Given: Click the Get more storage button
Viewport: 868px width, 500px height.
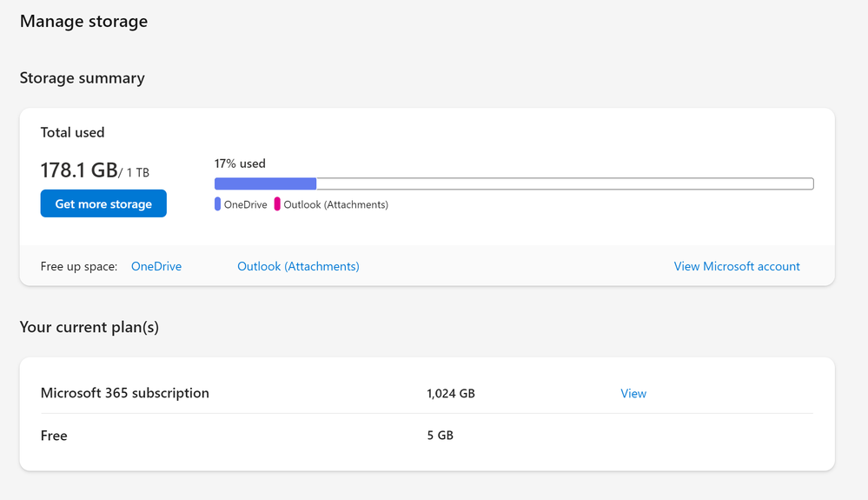Looking at the screenshot, I should [103, 204].
